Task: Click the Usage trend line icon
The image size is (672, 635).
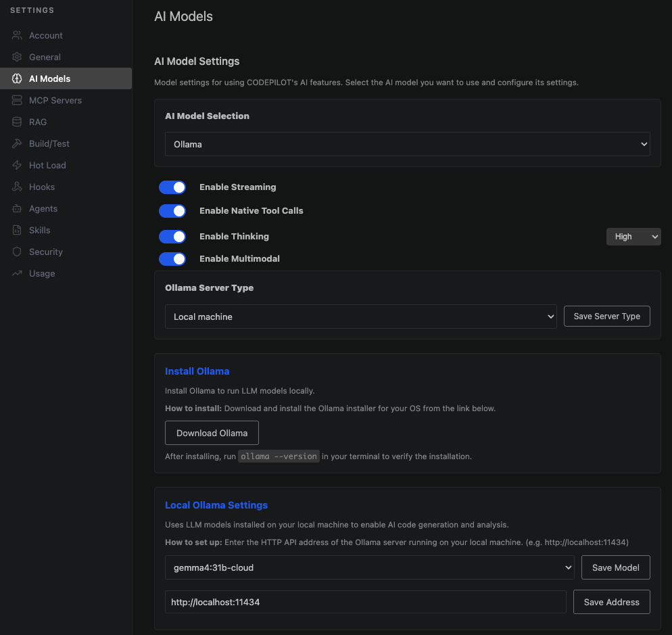Action: click(17, 273)
